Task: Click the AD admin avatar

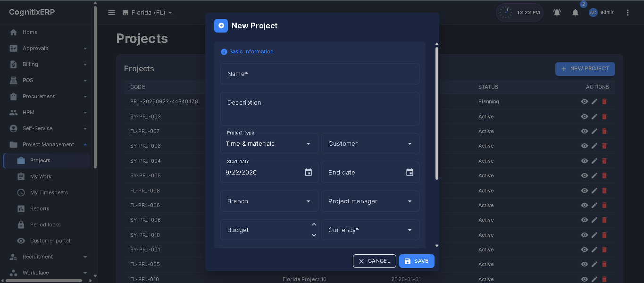Action: 593,13
